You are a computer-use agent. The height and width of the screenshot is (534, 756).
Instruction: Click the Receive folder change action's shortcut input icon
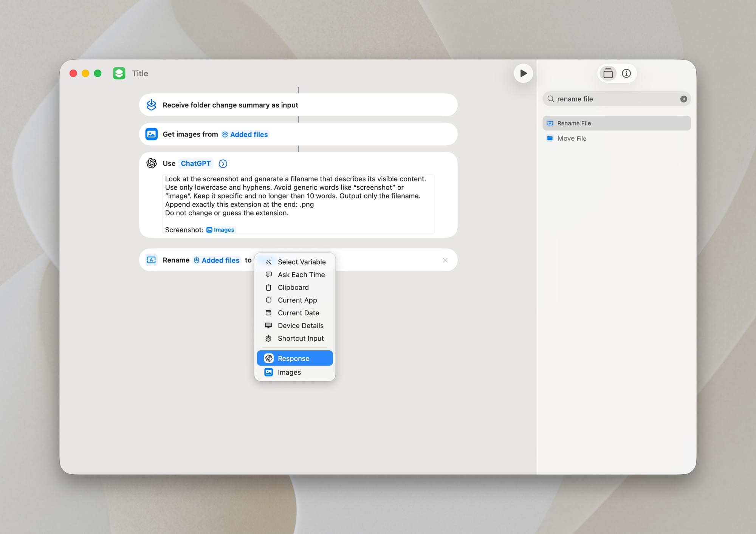pos(151,105)
